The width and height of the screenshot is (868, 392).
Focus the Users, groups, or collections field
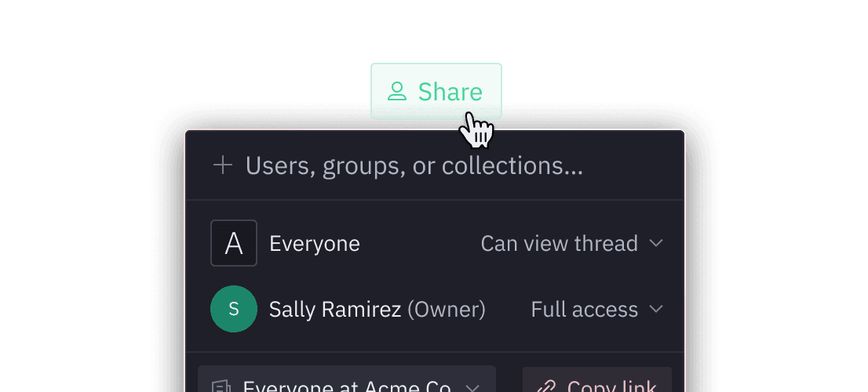pos(435,165)
